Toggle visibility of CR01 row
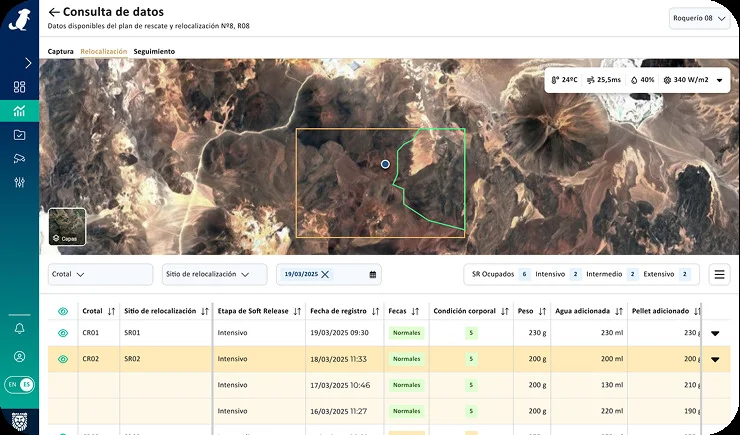Image resolution: width=740 pixels, height=435 pixels. 63,333
